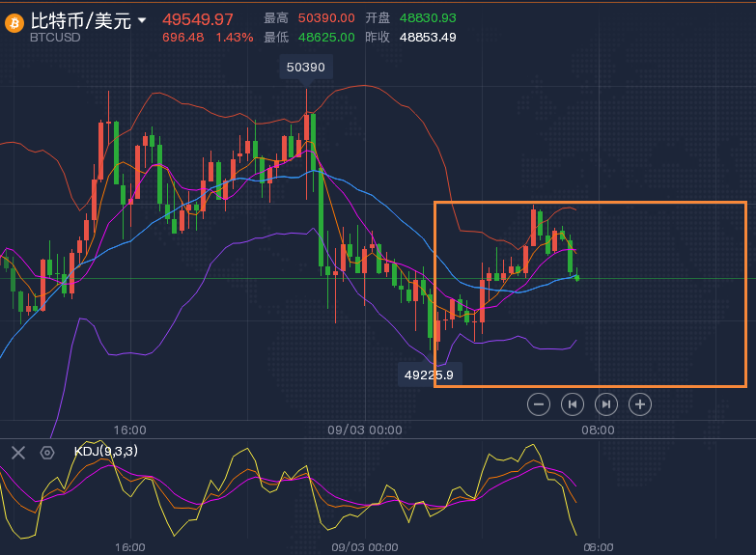Zoom in the chart with plus button
The image size is (756, 555).
pos(639,404)
